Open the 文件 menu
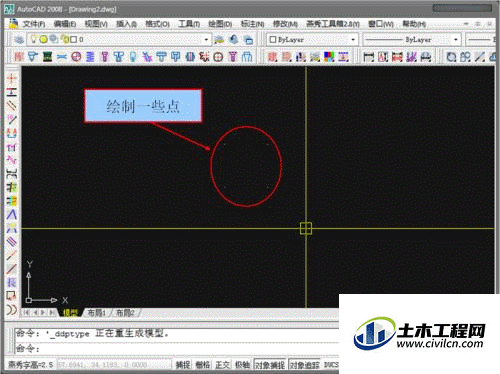500x374 pixels. coord(34,24)
